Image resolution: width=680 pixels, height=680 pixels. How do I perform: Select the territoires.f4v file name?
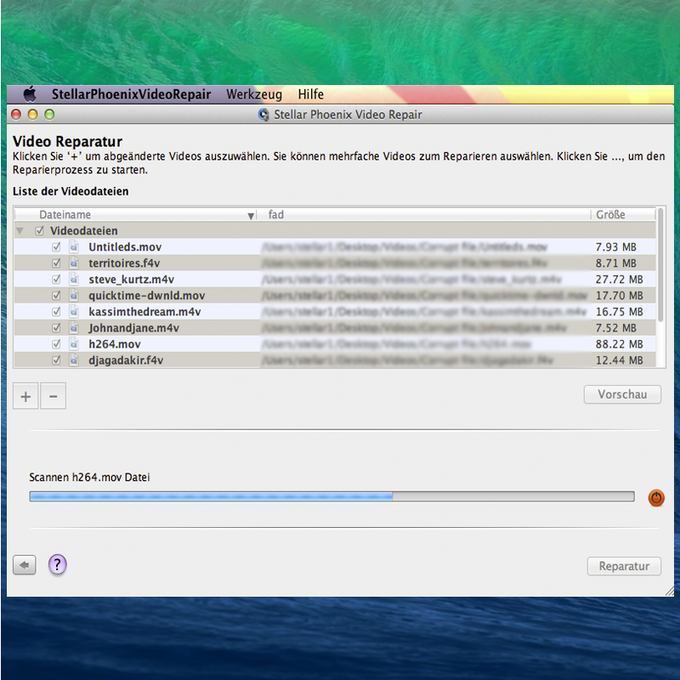click(124, 263)
